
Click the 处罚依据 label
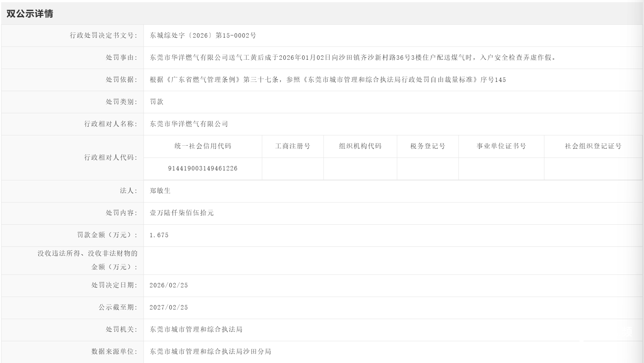(x=122, y=80)
